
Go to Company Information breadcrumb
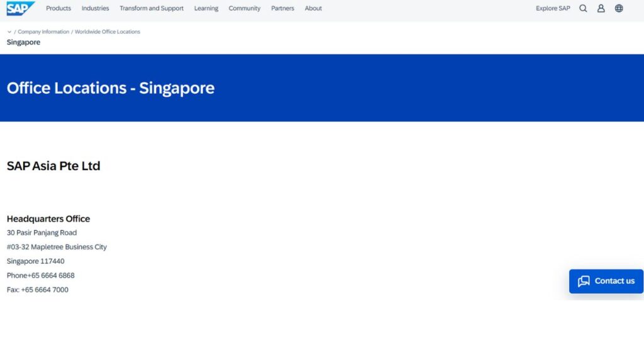point(43,31)
